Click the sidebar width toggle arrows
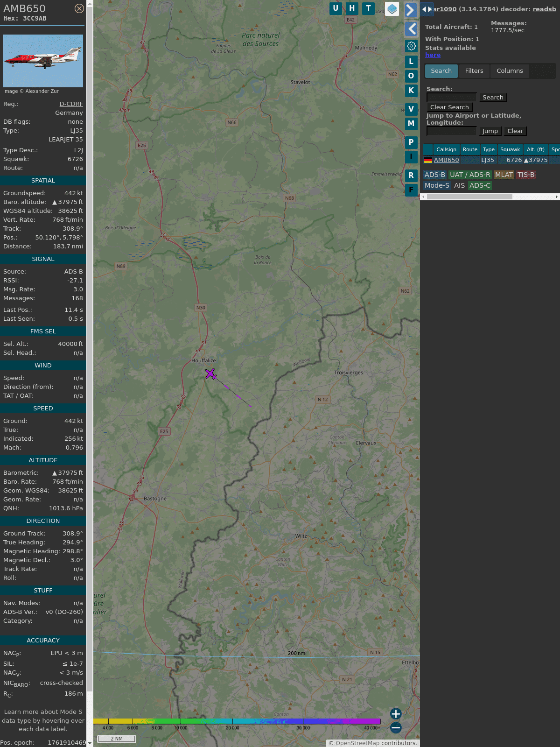The height and width of the screenshot is (747, 560). coord(427,9)
